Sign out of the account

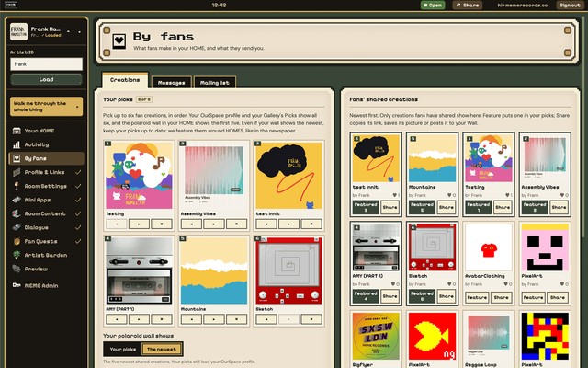tap(570, 6)
